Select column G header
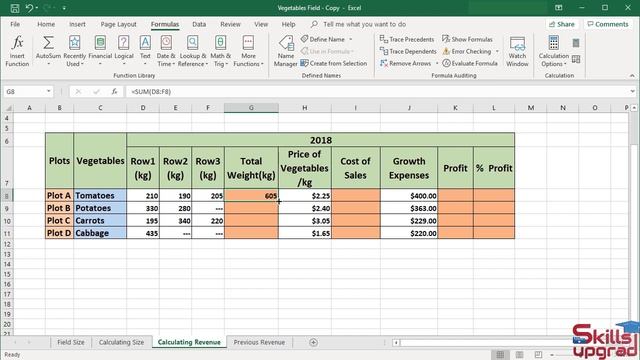The image size is (640, 360). [x=251, y=108]
